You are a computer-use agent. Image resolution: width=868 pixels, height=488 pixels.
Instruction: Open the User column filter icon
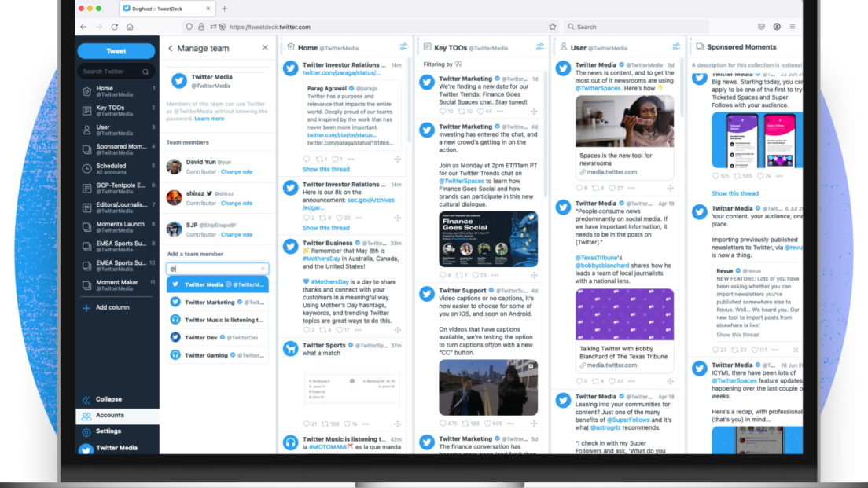(x=675, y=46)
